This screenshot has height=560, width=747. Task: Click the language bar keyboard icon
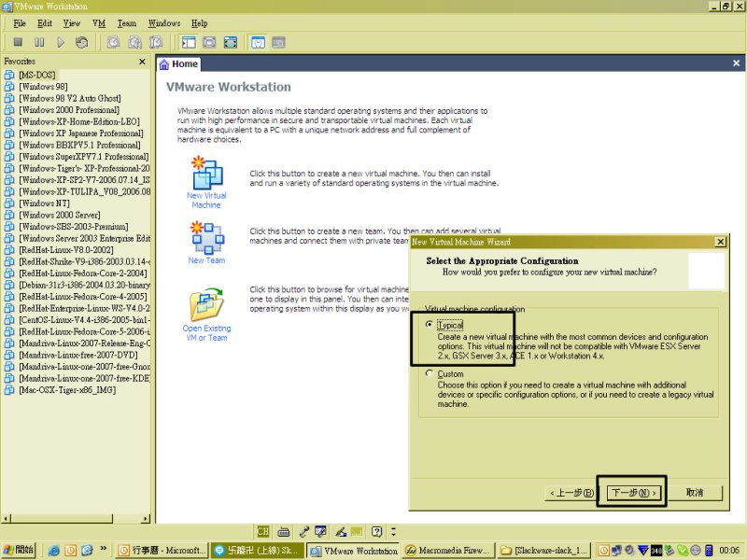283,531
